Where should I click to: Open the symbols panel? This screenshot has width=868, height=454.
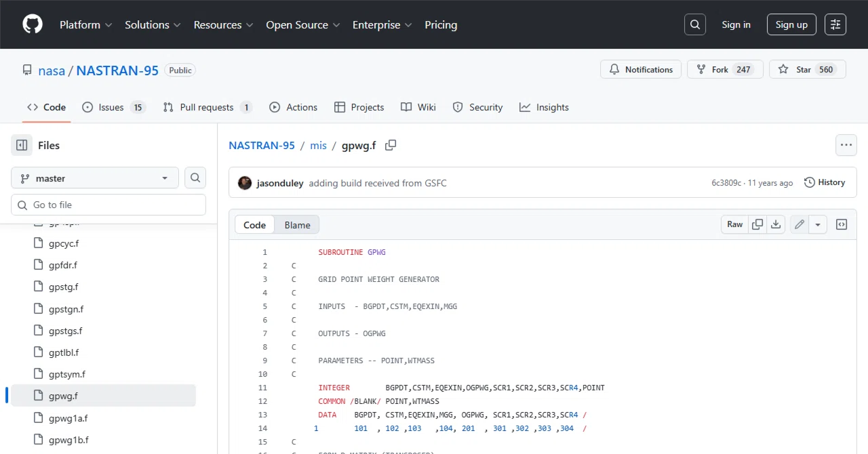842,224
